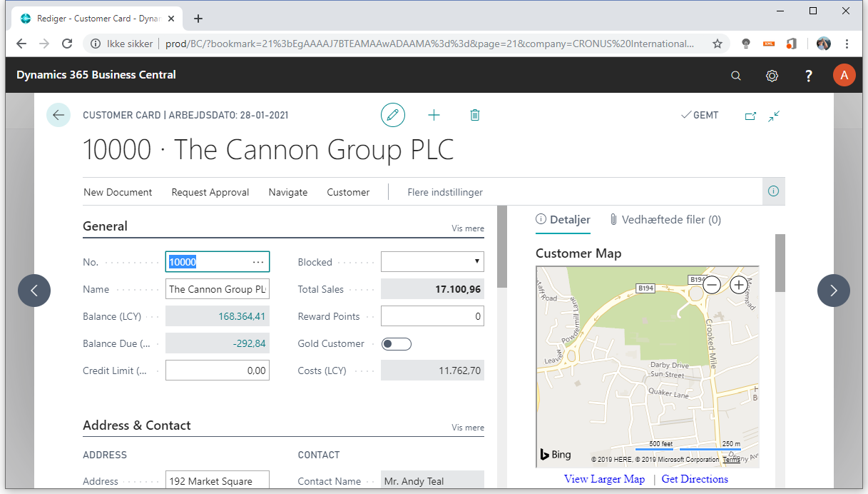This screenshot has height=494, width=868.
Task: Click the View Larger Map link
Action: click(x=604, y=479)
